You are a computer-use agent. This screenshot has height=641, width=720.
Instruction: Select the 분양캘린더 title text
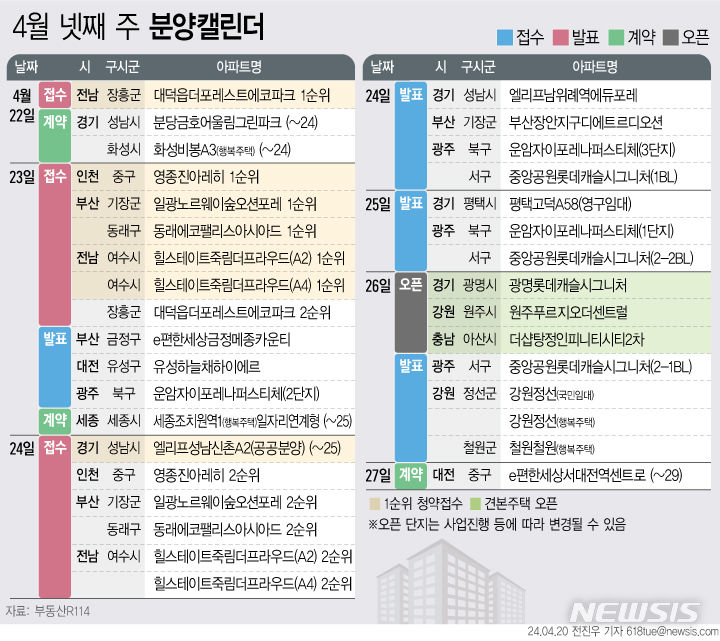tap(208, 27)
